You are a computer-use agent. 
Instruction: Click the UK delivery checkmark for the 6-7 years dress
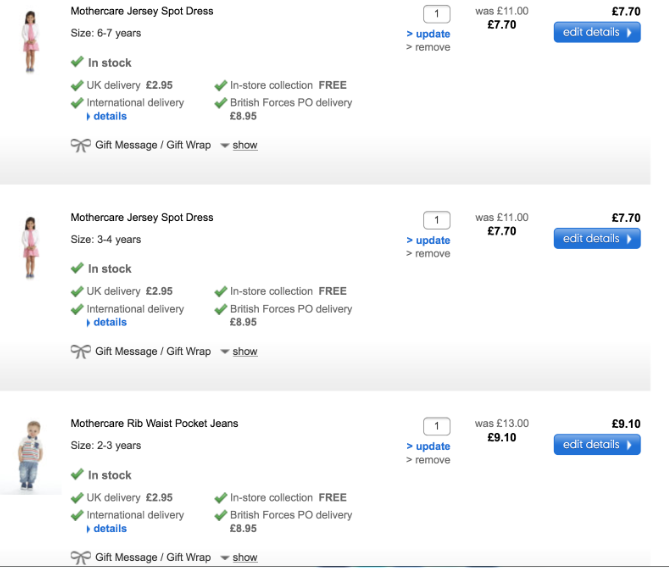point(77,85)
